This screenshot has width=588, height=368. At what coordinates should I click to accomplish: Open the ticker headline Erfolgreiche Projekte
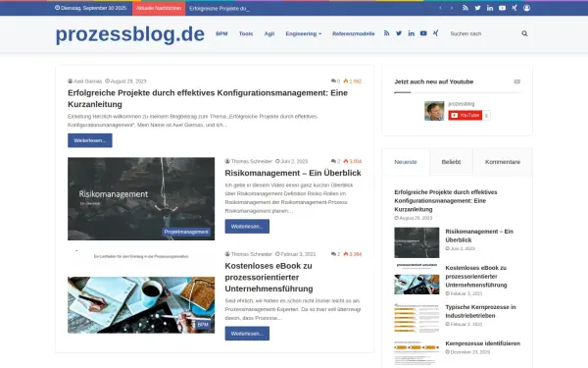pyautogui.click(x=220, y=8)
